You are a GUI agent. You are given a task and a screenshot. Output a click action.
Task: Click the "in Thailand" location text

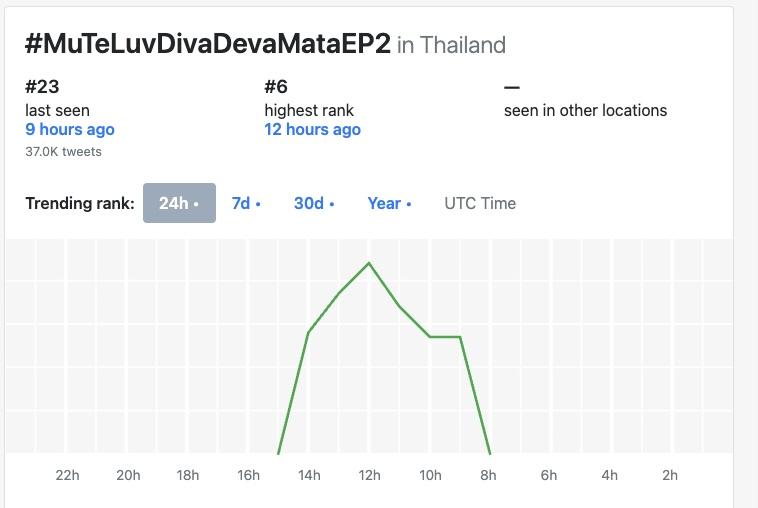click(451, 45)
